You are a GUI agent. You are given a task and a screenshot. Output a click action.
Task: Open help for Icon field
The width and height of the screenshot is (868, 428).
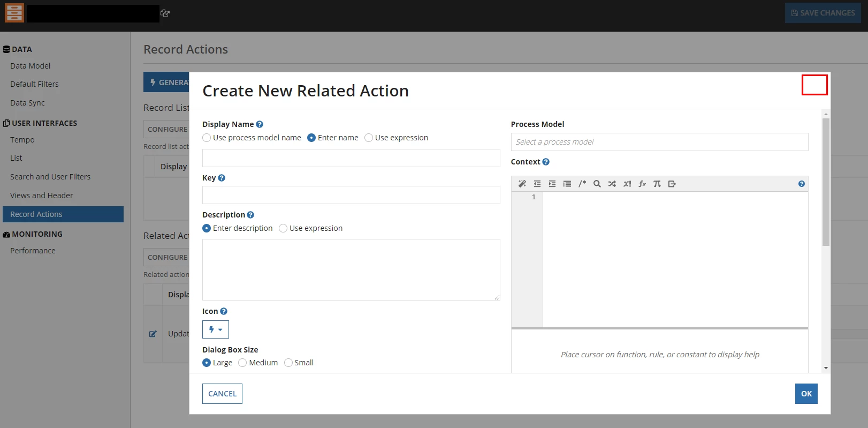click(224, 311)
